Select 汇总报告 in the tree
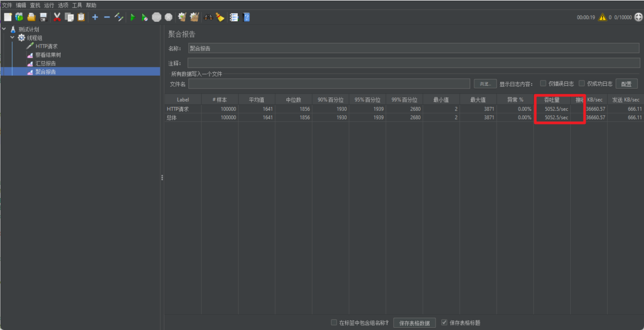The height and width of the screenshot is (330, 644). tap(46, 63)
